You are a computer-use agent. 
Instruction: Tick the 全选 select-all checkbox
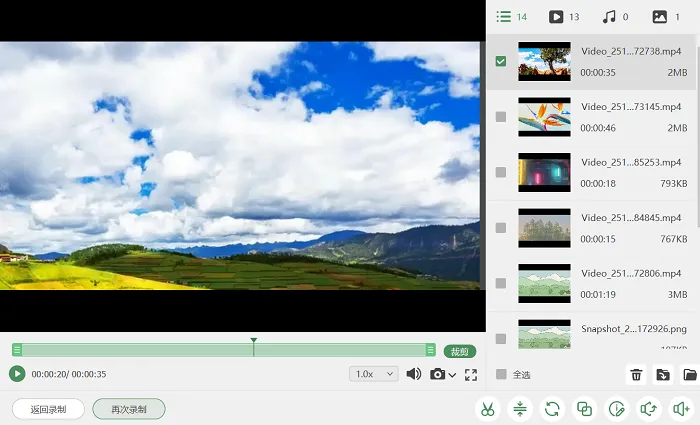click(501, 374)
